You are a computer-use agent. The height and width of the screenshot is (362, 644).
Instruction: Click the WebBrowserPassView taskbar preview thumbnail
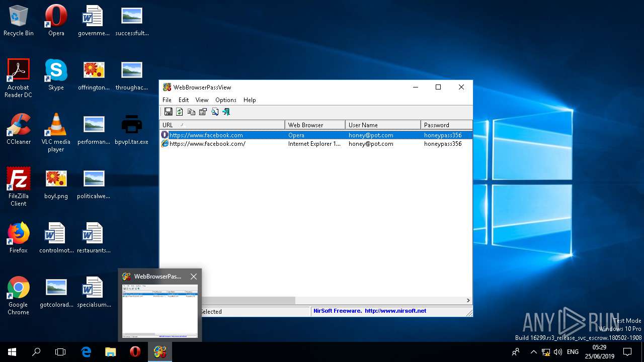[160, 312]
